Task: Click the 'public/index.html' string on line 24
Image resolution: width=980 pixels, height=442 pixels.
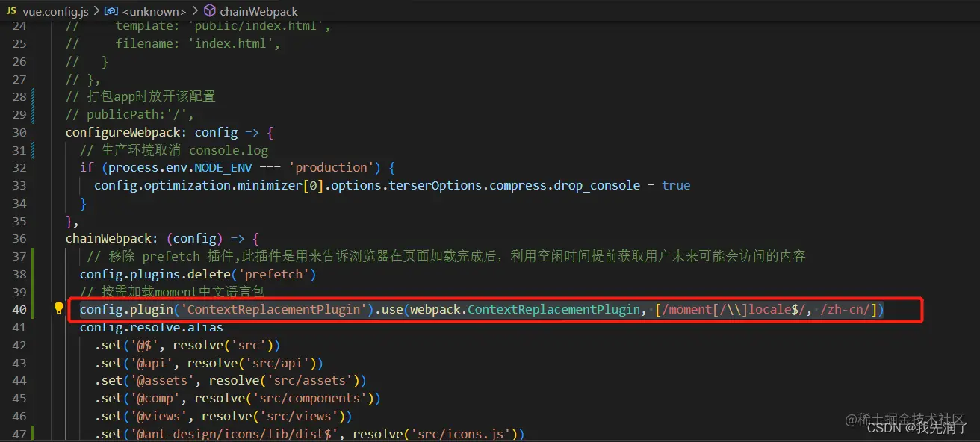Action: click(255, 25)
